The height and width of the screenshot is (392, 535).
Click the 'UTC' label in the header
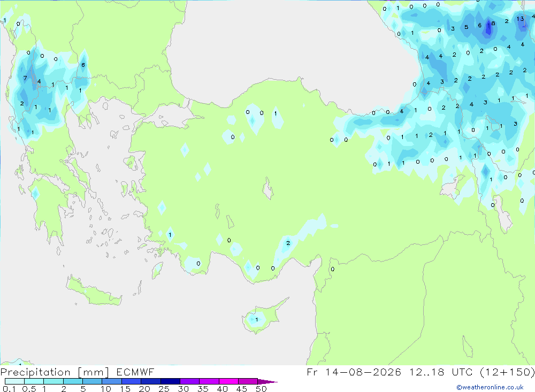tap(462, 372)
